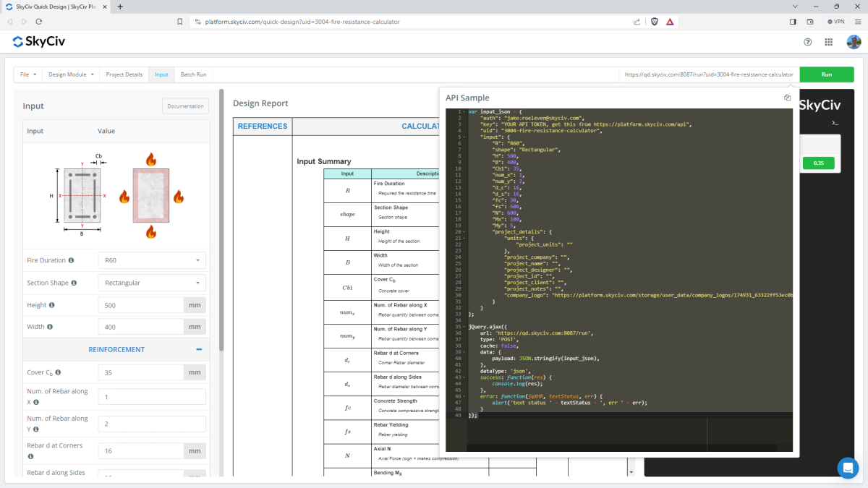
Task: Open the Project Details tab
Action: point(124,74)
